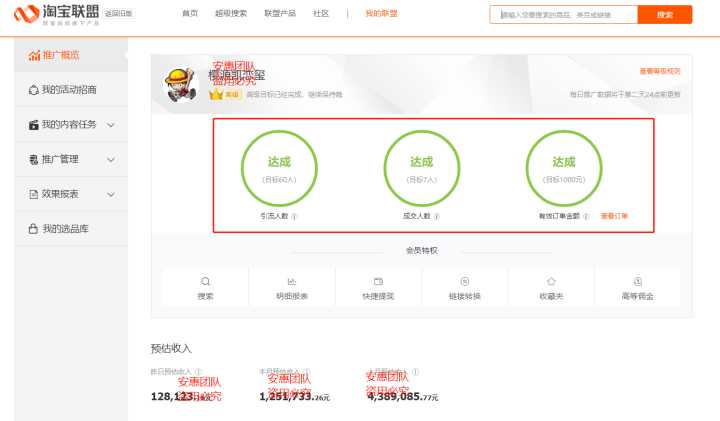The height and width of the screenshot is (421, 720).
Task: Open 推广管理 in the sidebar
Action: pos(71,159)
